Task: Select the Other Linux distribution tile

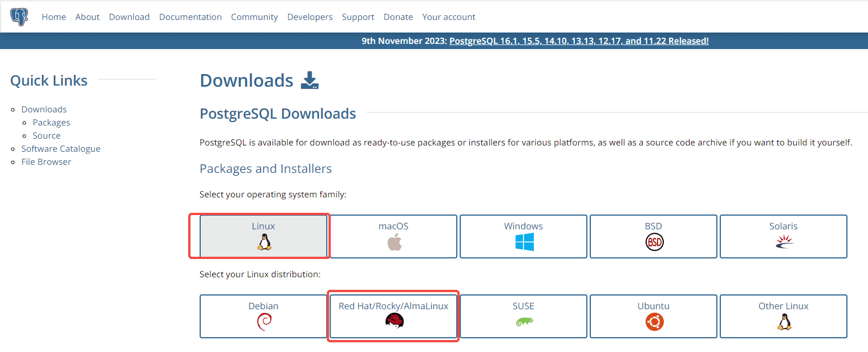Action: click(x=783, y=316)
